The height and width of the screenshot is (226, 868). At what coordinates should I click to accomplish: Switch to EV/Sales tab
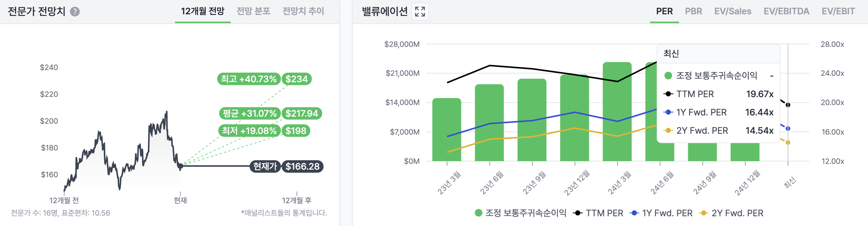click(x=733, y=12)
